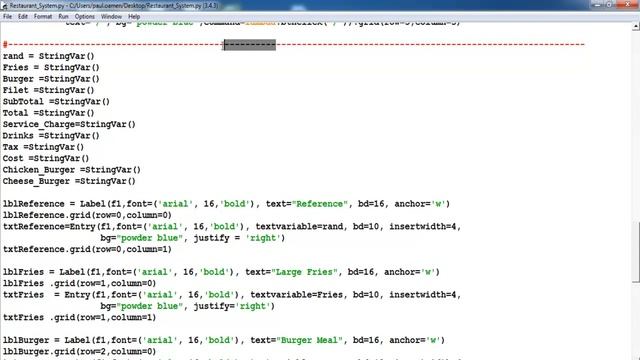Click the line 'SubTotal =StringVar()'
This screenshot has height=360, width=640.
(56, 102)
